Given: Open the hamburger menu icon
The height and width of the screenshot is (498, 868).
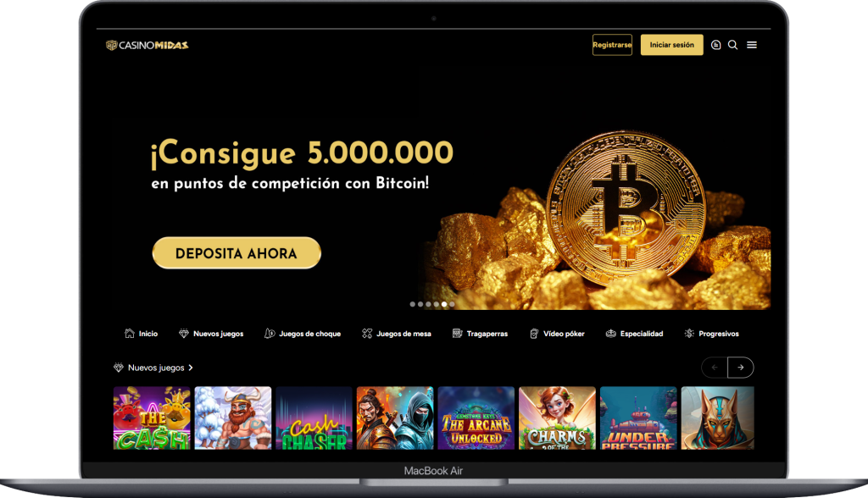Looking at the screenshot, I should 752,45.
